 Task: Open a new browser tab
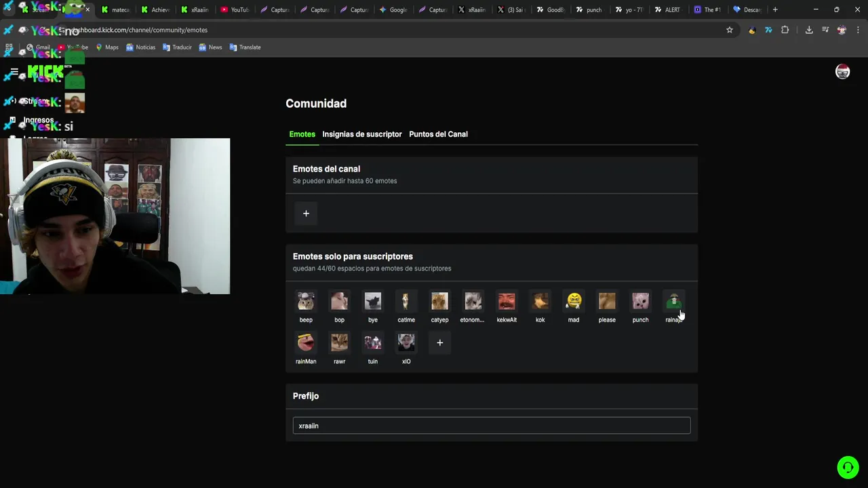pyautogui.click(x=775, y=9)
